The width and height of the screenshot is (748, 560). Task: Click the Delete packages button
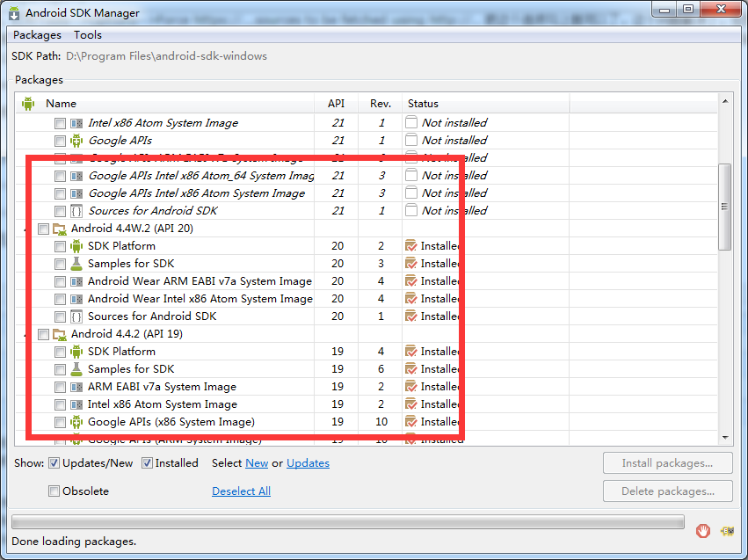[667, 491]
